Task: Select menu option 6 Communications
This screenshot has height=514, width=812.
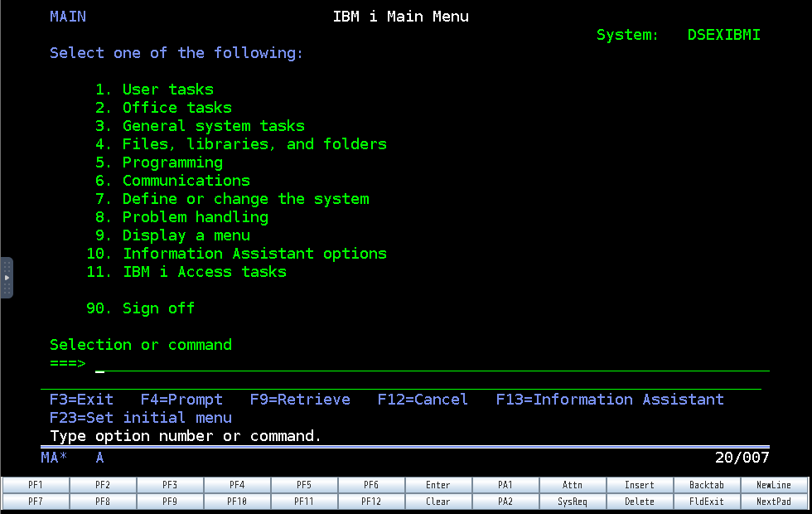Action: [172, 181]
